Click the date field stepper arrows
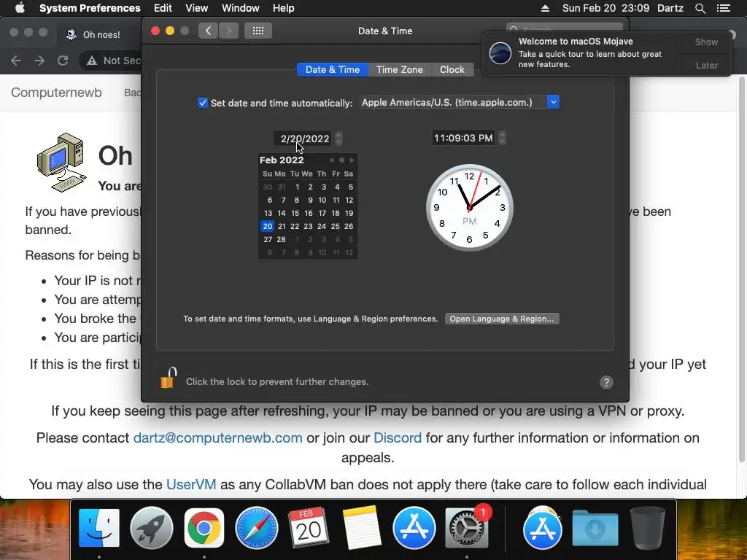 (338, 139)
